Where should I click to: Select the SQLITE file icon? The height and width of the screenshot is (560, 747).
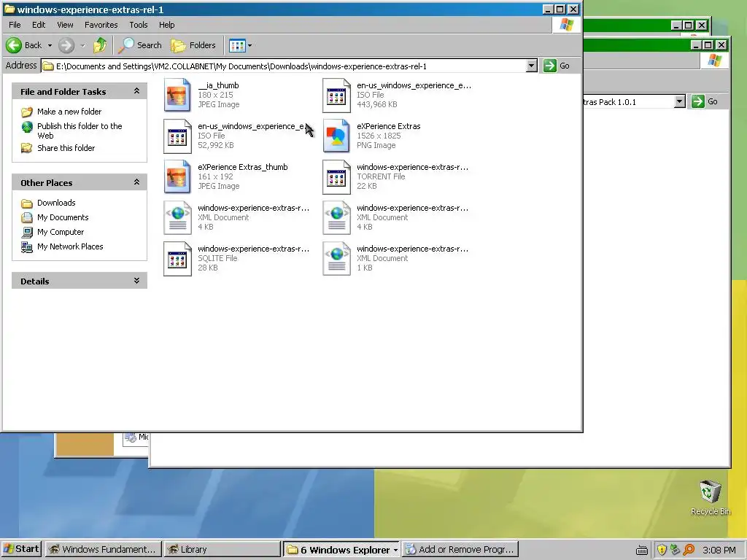177,259
